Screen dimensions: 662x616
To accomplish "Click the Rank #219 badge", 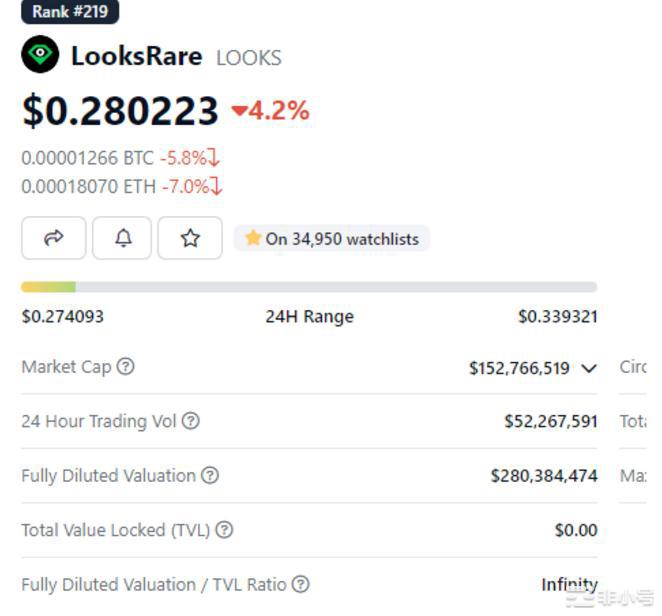I will (70, 12).
